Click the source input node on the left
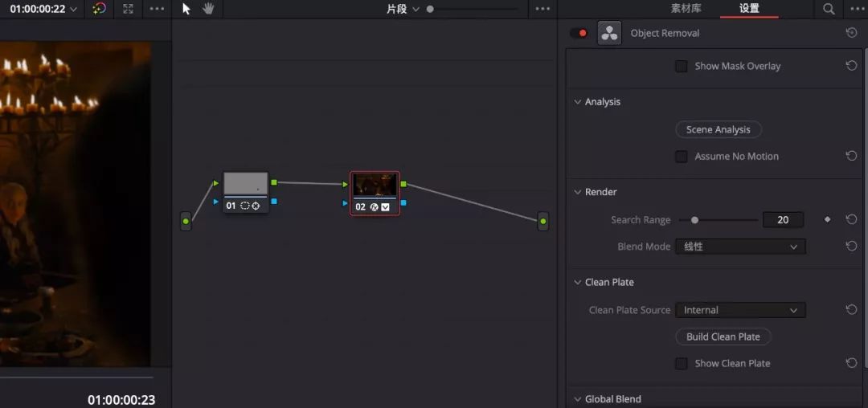This screenshot has width=868, height=408. (x=186, y=221)
